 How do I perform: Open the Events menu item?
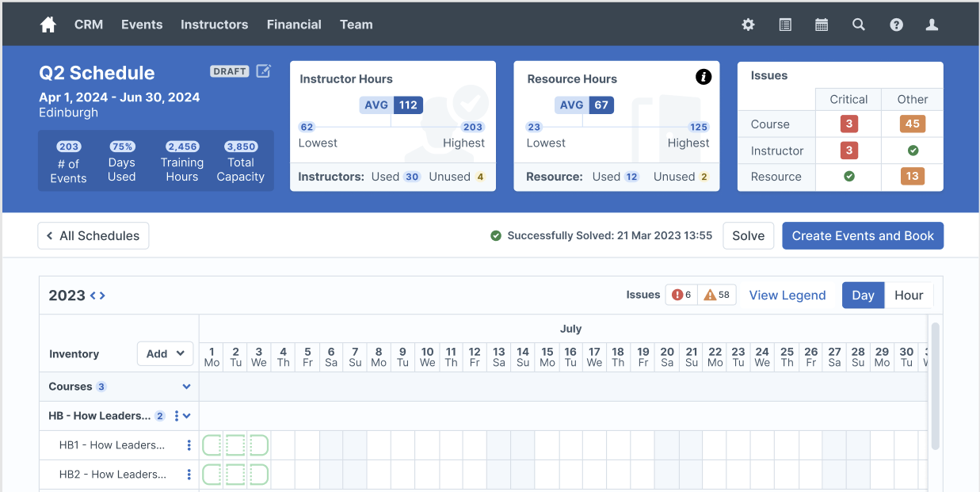tap(142, 25)
